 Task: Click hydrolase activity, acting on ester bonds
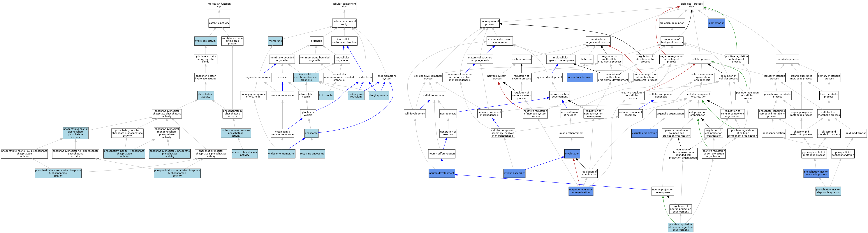tap(206, 59)
